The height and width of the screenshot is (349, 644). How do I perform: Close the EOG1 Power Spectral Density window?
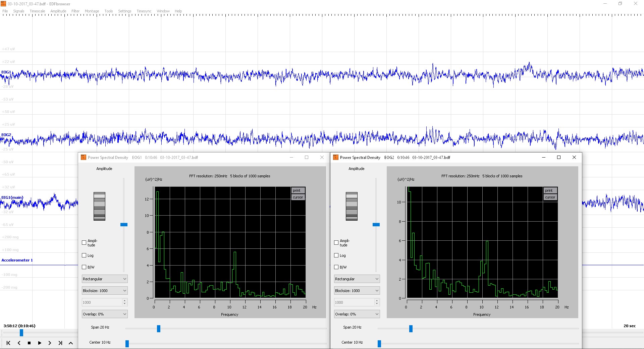pos(322,157)
